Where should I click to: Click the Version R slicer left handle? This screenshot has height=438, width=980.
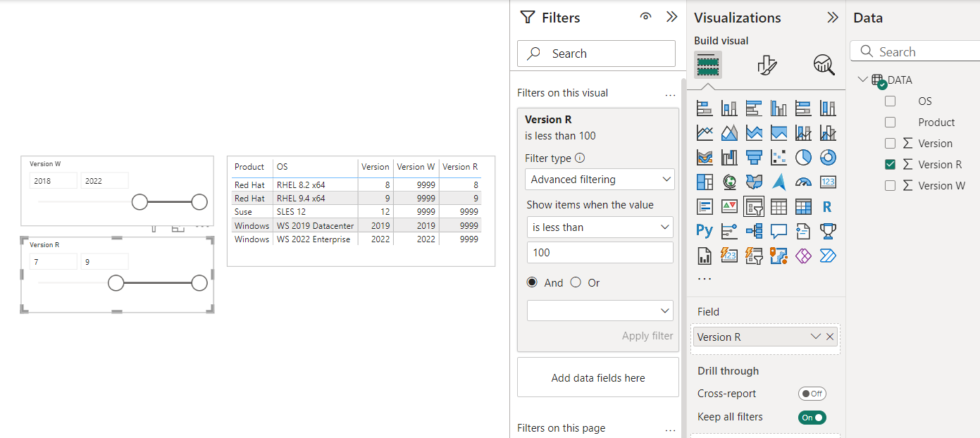pos(116,283)
